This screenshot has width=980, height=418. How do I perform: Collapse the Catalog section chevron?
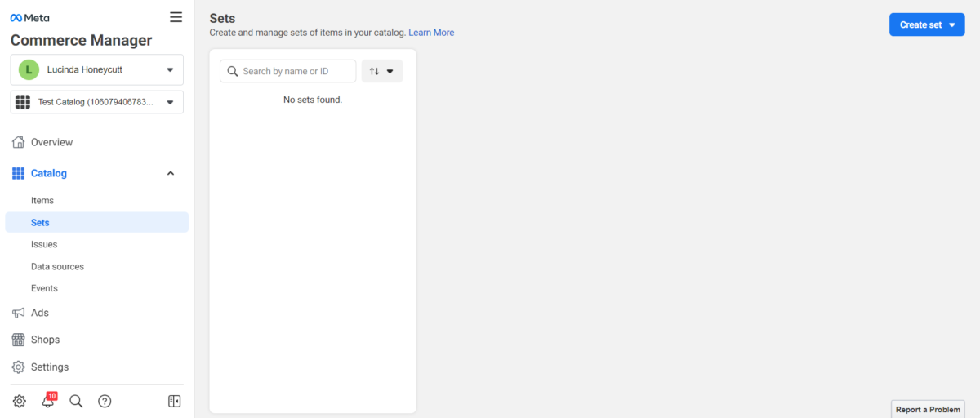pyautogui.click(x=171, y=173)
